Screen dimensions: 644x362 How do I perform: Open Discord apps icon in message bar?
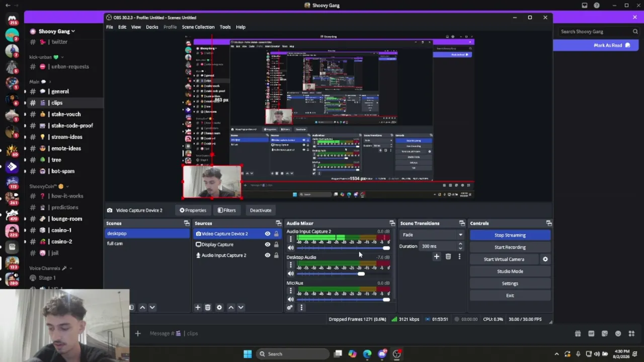631,333
